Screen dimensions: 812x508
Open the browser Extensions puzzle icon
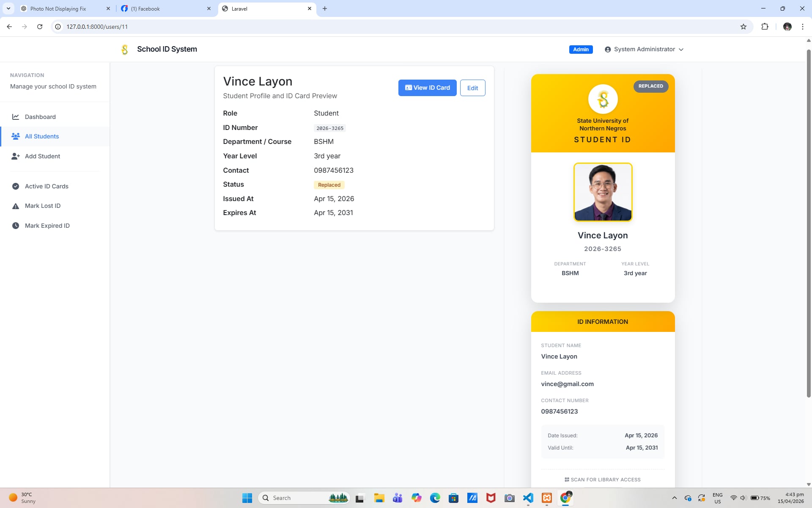pos(765,27)
